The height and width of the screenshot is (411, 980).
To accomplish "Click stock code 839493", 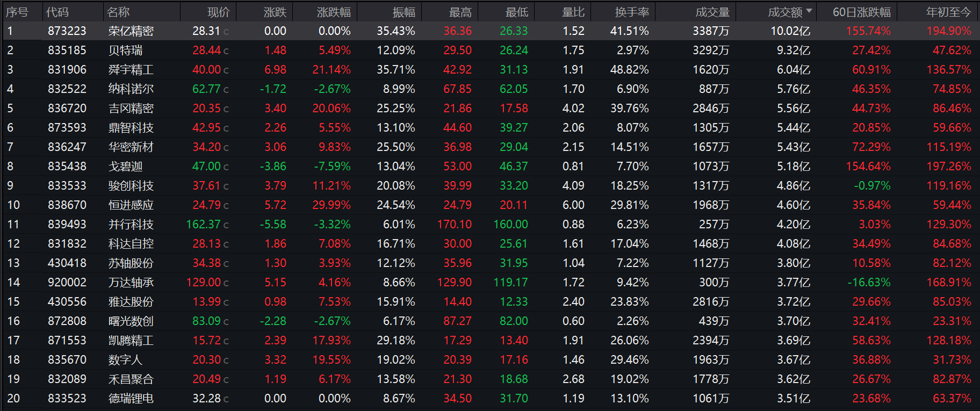I will tap(67, 225).
